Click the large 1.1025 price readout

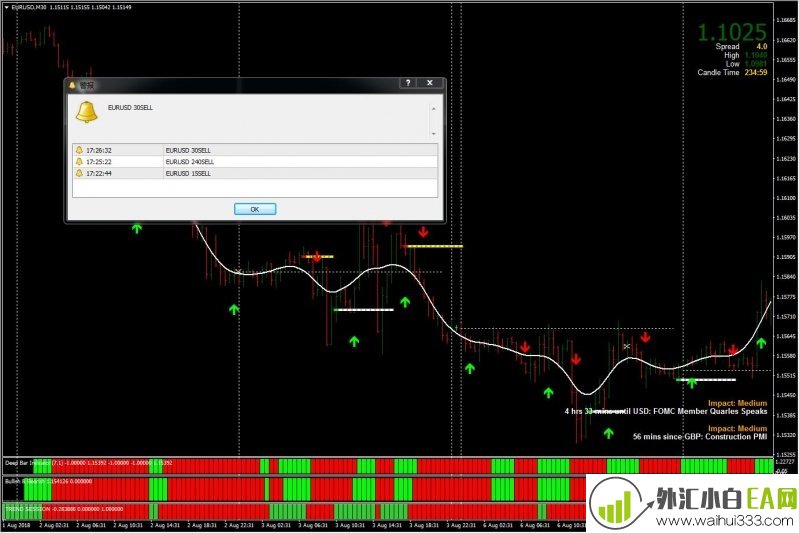tap(732, 32)
